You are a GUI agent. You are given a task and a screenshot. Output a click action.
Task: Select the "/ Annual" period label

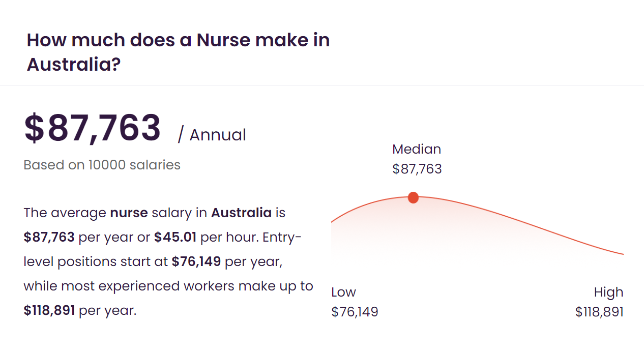point(212,135)
